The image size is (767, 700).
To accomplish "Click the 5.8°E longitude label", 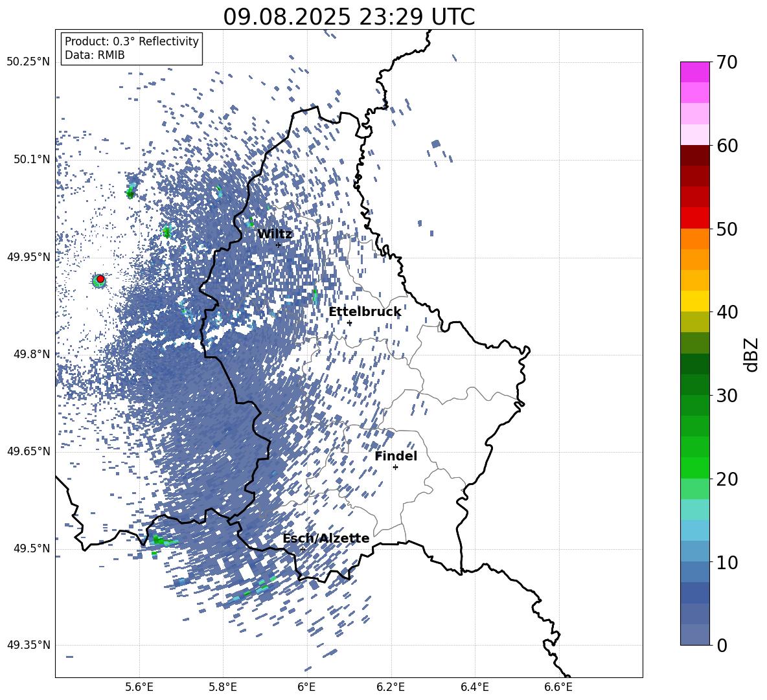I will [x=223, y=687].
